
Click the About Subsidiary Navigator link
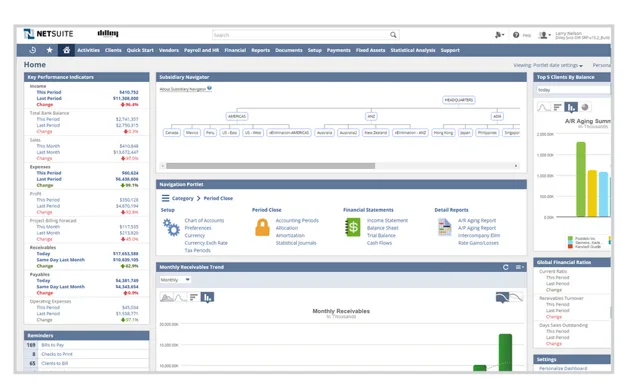(183, 89)
